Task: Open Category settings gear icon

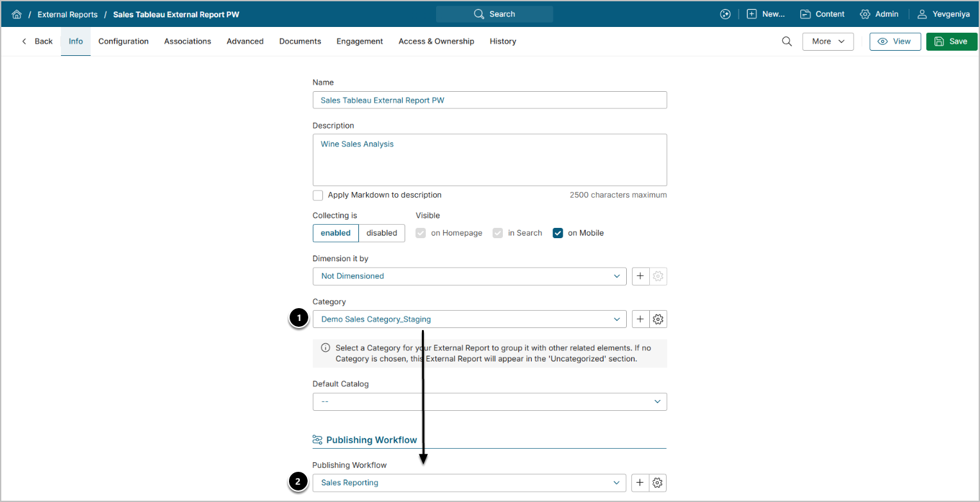Action: (658, 319)
